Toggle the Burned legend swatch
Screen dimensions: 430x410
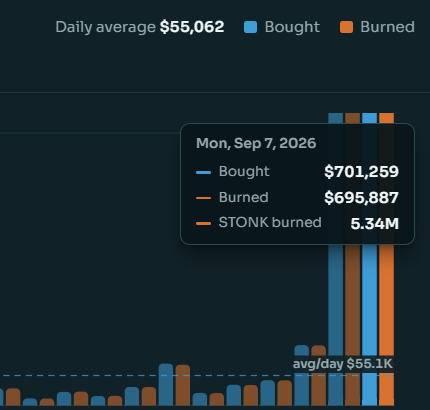[x=346, y=27]
